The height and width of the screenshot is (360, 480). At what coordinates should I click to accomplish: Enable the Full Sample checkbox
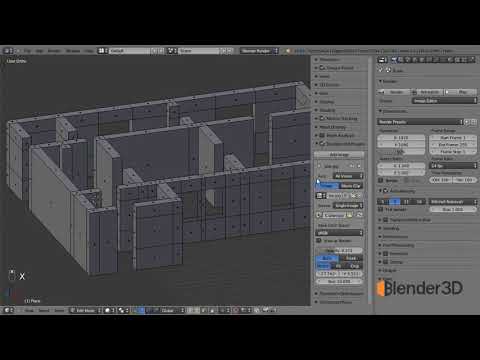pyautogui.click(x=381, y=209)
